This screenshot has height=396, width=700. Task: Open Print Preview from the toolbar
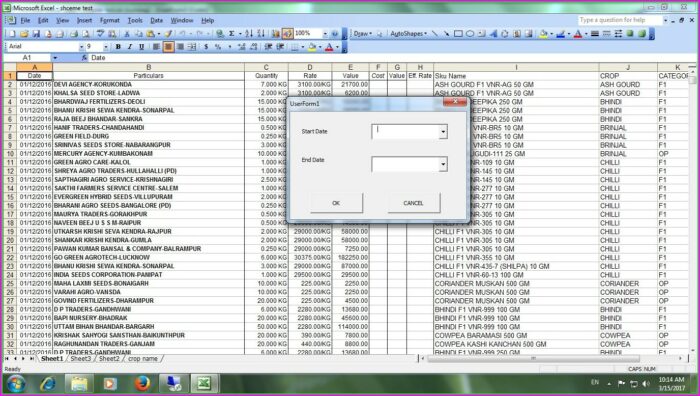(86, 33)
